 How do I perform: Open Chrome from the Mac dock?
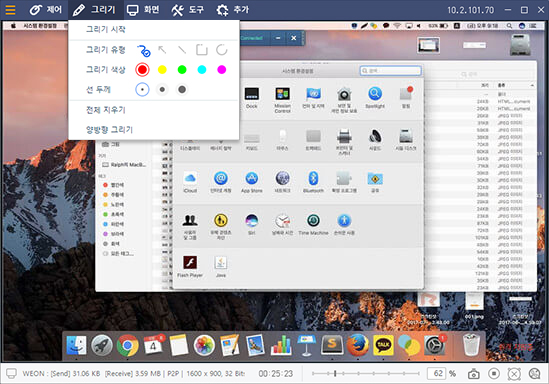(127, 345)
